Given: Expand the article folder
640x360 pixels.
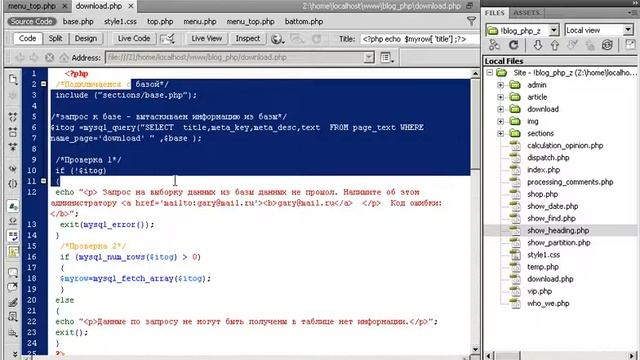Looking at the screenshot, I should tap(500, 97).
